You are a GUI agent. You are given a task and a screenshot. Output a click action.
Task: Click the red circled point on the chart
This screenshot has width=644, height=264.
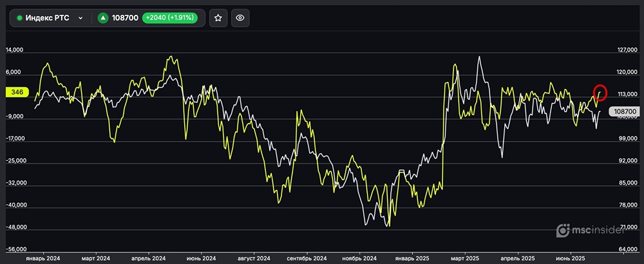(600, 93)
